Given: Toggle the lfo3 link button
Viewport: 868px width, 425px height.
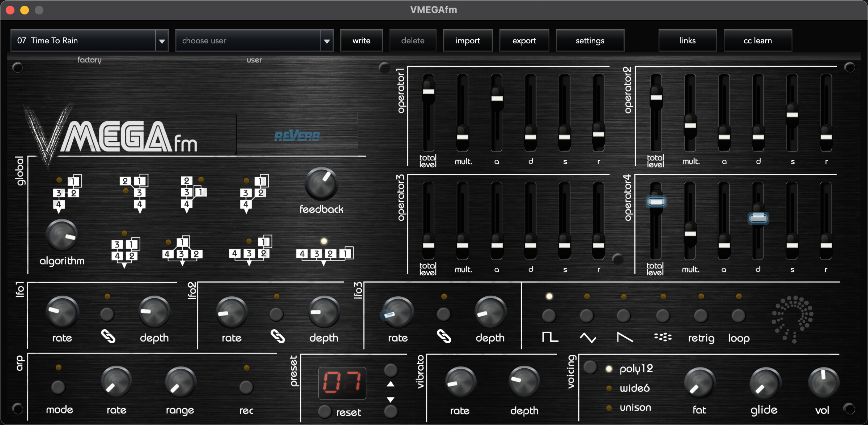Looking at the screenshot, I should point(444,314).
